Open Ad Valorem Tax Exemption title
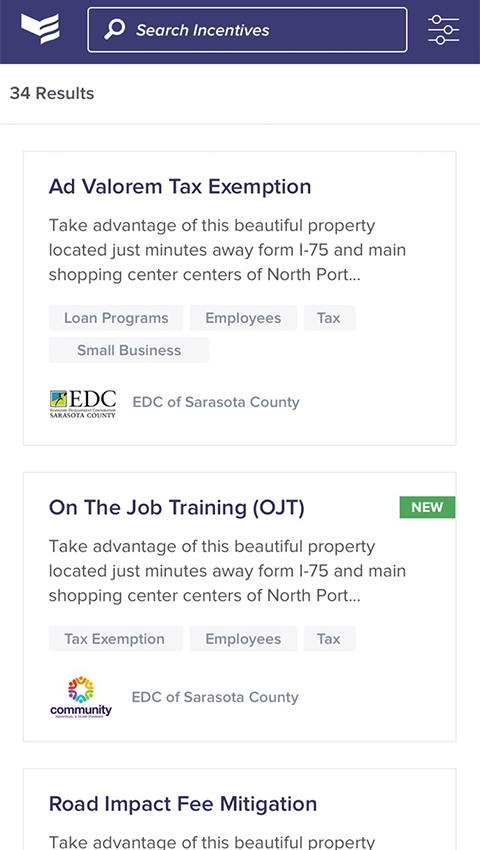The height and width of the screenshot is (850, 480). tap(180, 186)
